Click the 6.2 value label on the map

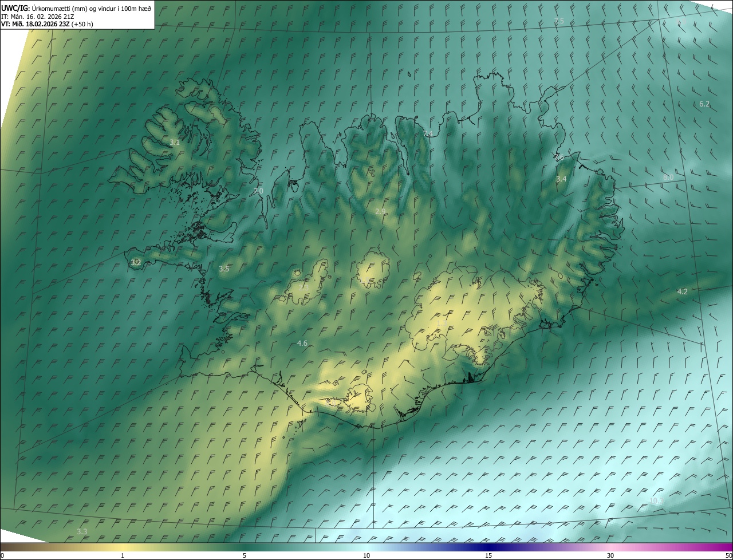704,104
